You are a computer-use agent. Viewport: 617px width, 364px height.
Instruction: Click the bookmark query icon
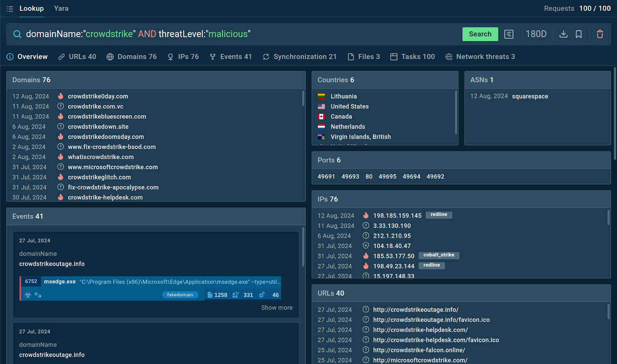pos(578,34)
